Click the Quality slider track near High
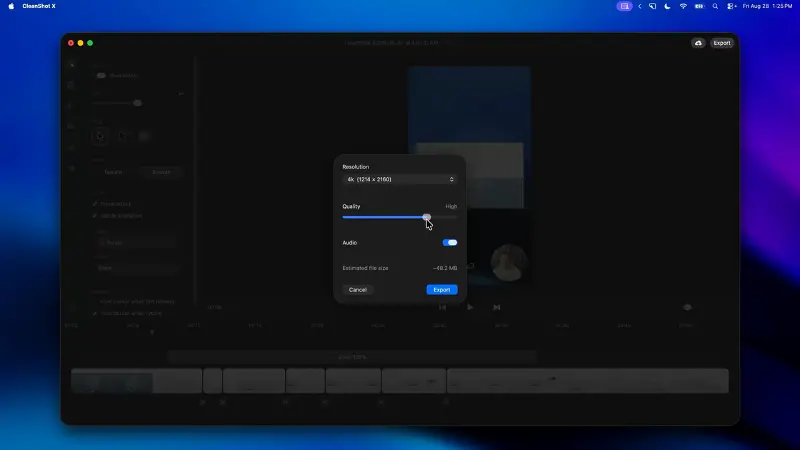800x450 pixels. click(444, 217)
